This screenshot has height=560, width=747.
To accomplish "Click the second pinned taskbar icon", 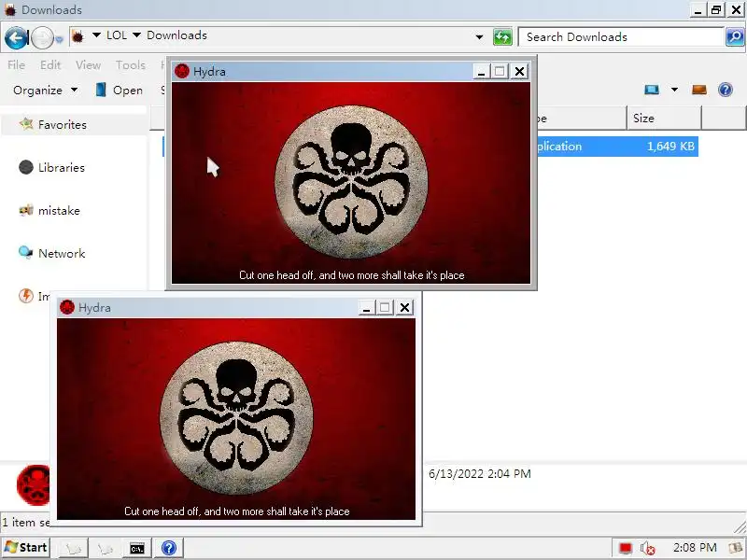I will [105, 549].
